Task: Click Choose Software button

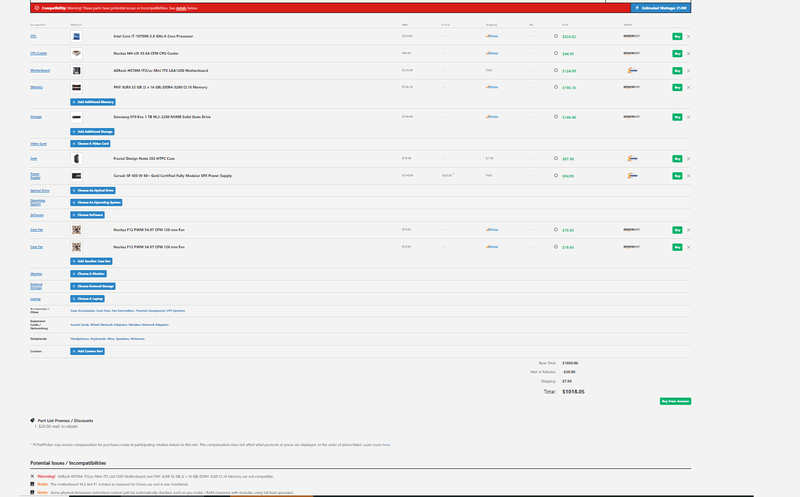Action: point(87,215)
